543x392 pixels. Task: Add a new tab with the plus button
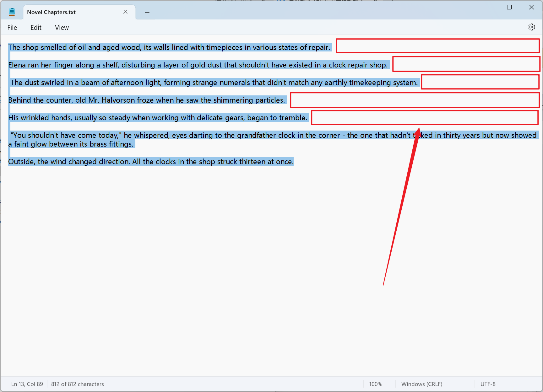tap(147, 12)
